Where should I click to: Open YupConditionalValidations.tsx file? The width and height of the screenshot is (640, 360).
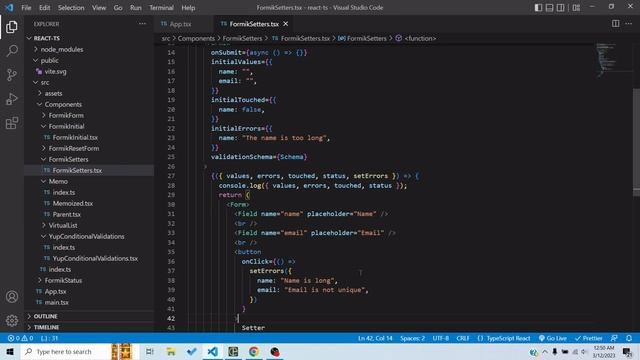pos(89,258)
